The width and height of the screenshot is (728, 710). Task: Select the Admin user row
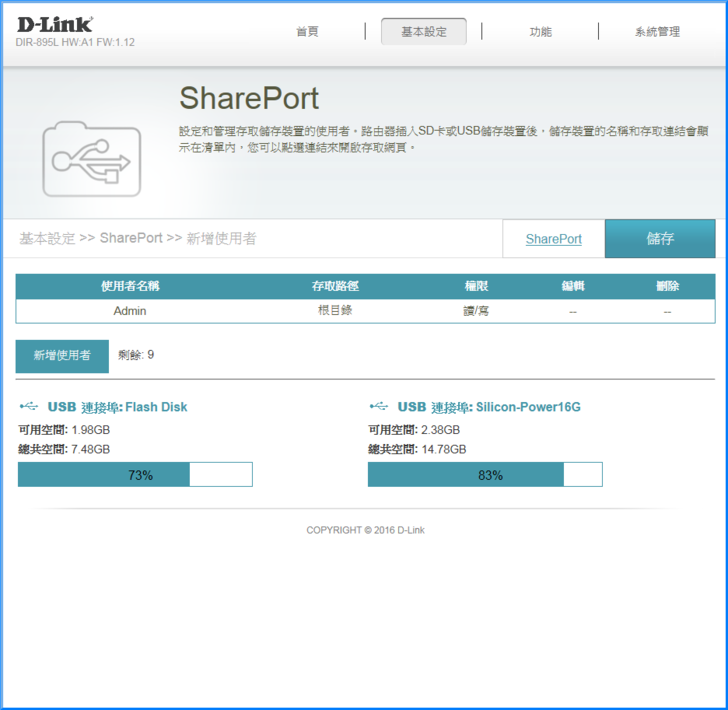(130, 311)
